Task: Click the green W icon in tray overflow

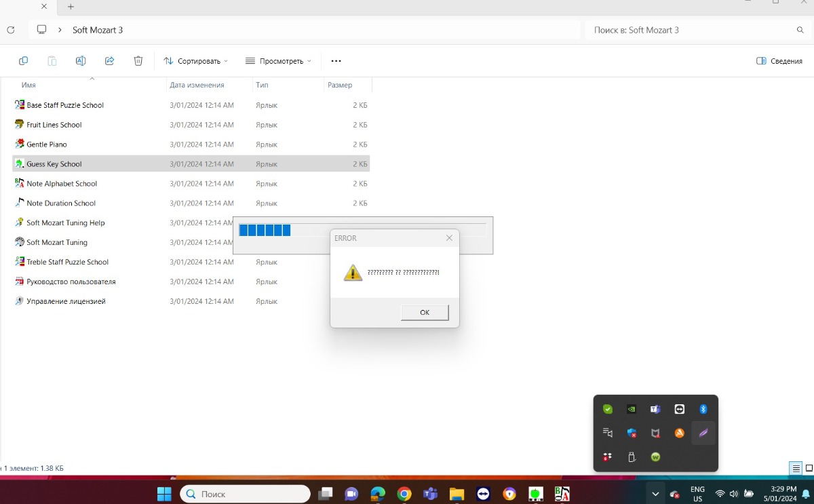Action: (x=655, y=457)
